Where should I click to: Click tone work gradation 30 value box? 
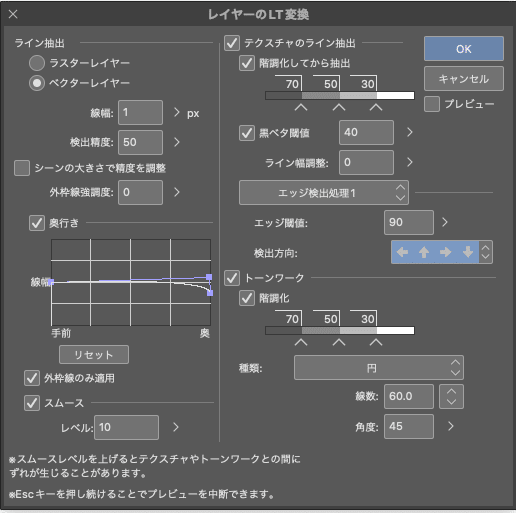[364, 318]
